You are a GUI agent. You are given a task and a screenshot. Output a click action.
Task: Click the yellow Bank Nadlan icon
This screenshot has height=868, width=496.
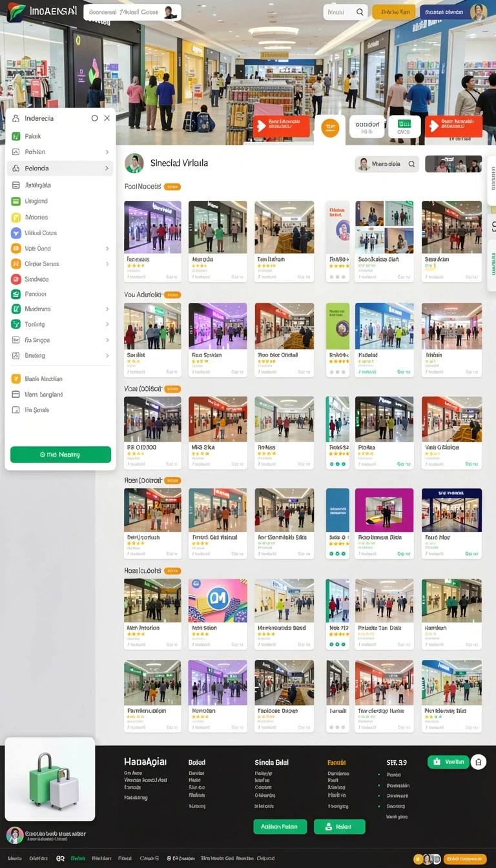(x=16, y=378)
